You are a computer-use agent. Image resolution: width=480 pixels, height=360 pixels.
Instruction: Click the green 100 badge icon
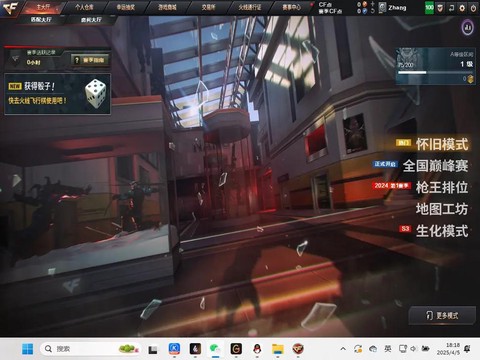(x=429, y=8)
